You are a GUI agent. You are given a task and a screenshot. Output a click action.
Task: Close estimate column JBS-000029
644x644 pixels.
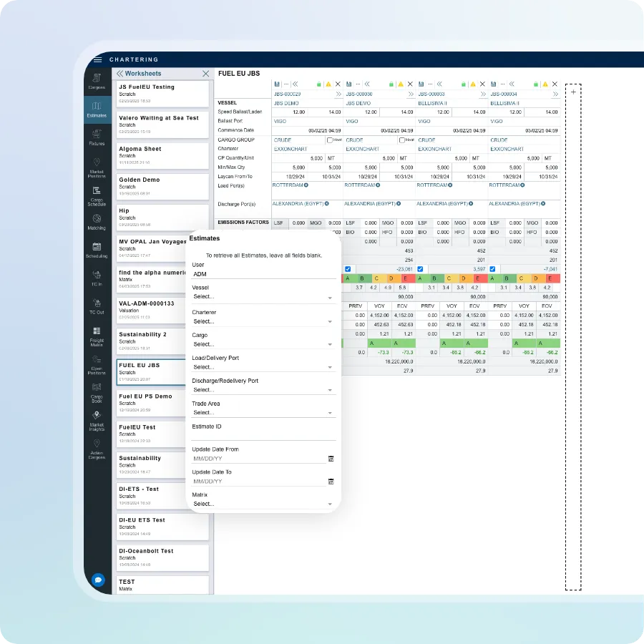(x=338, y=84)
